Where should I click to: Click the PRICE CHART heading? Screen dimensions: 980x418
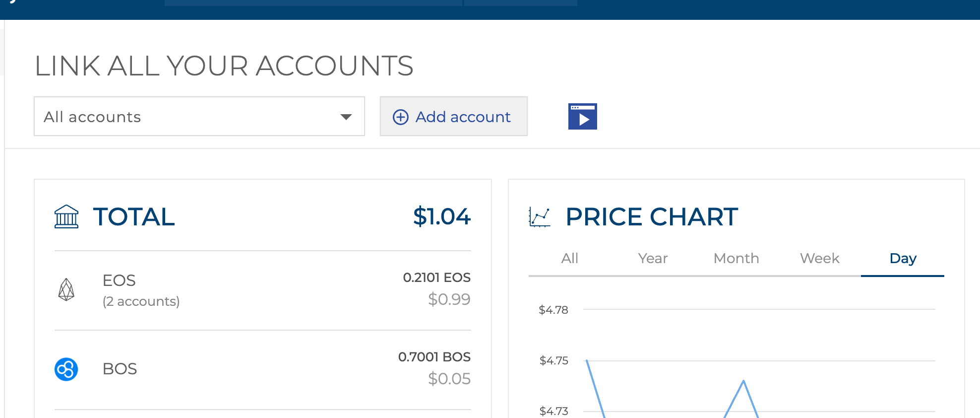(x=652, y=217)
